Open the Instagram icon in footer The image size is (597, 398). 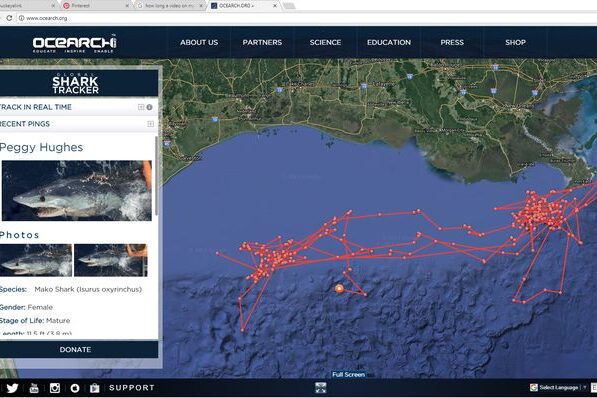tap(55, 388)
